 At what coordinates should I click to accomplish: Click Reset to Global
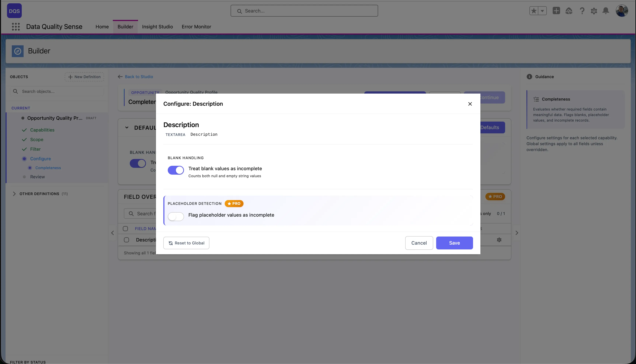(186, 243)
